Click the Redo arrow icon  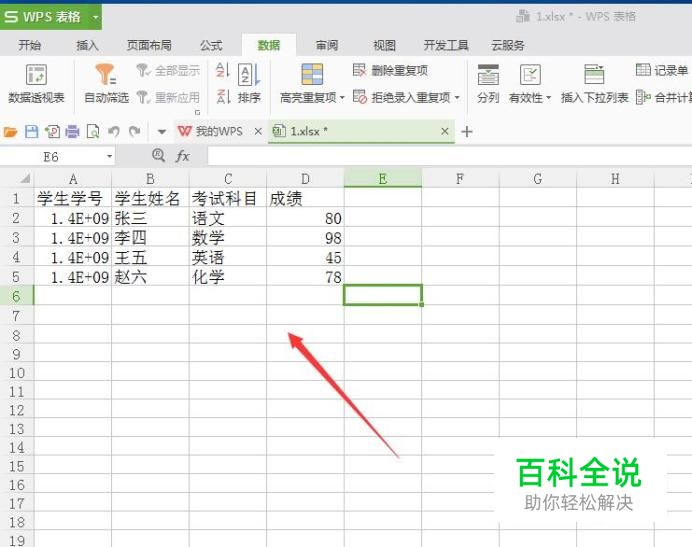[x=135, y=132]
